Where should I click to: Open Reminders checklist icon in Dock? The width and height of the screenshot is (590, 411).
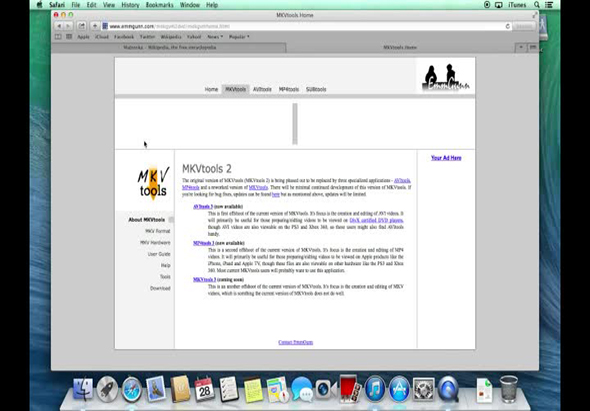coord(229,389)
